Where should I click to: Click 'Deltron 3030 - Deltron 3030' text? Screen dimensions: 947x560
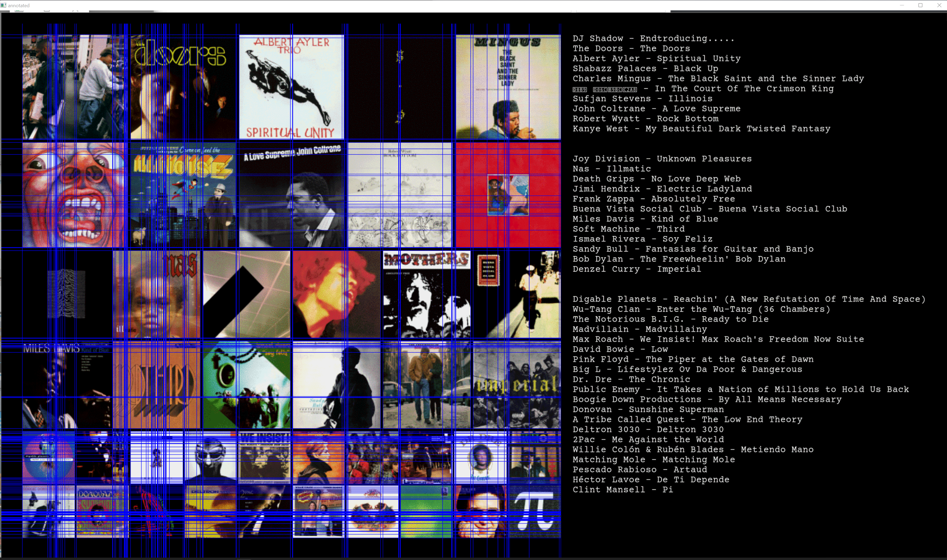648,429
